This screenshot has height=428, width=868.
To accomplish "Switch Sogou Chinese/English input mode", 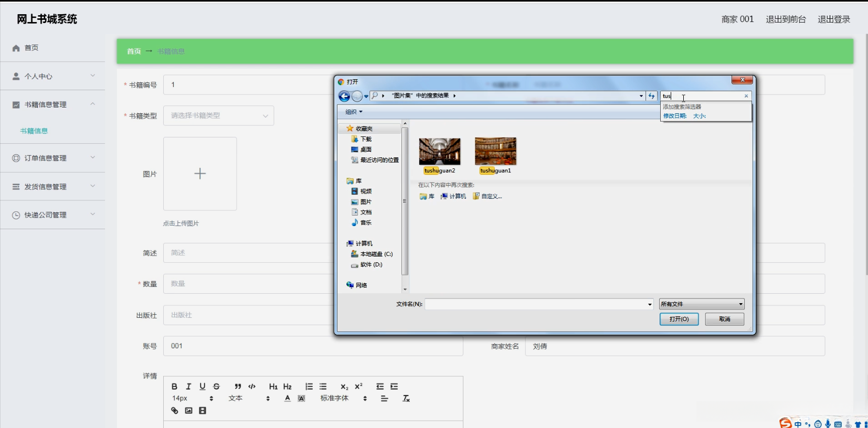I will coord(798,424).
